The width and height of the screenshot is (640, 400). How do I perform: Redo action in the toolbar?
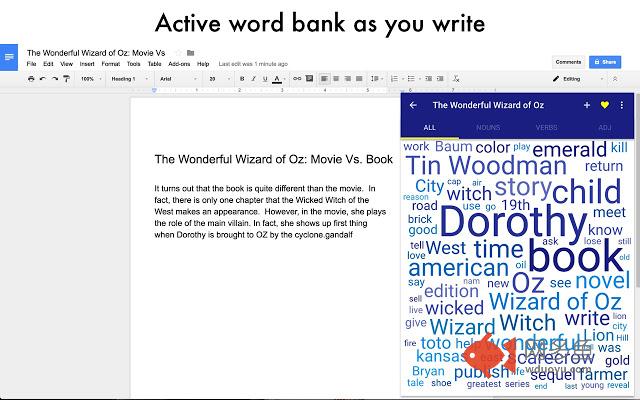[54, 79]
